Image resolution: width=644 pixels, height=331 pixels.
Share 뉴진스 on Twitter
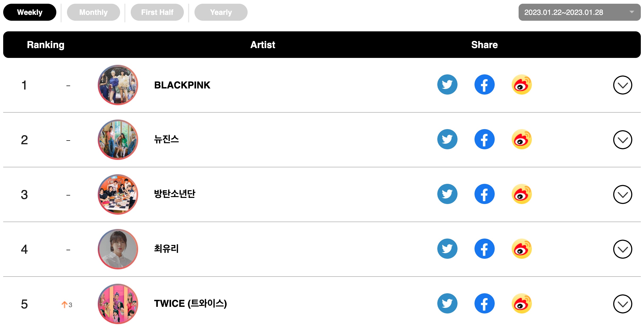447,139
